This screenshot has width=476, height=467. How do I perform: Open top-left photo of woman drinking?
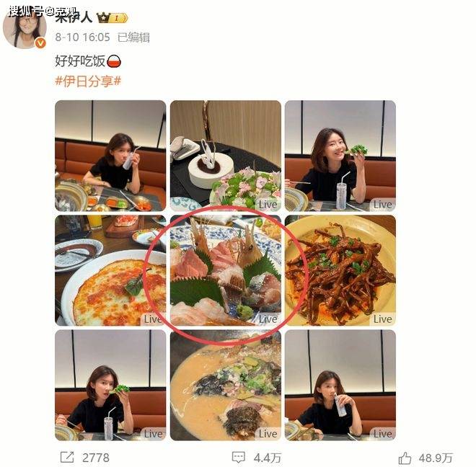tap(110, 156)
